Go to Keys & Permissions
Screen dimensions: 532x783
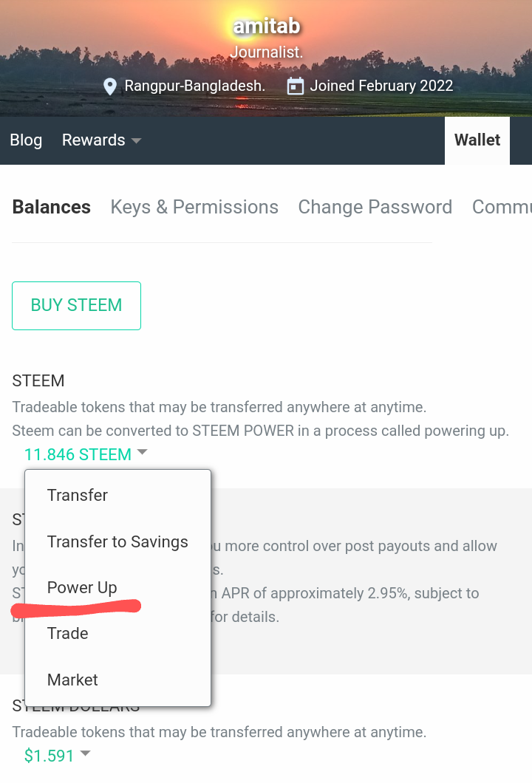(194, 208)
